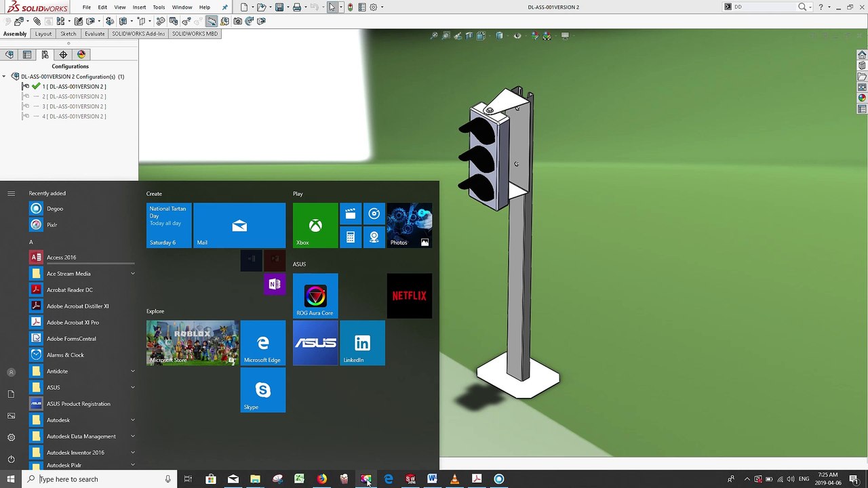Click the VLC taskbar icon
Image resolution: width=868 pixels, height=488 pixels.
coord(454,479)
